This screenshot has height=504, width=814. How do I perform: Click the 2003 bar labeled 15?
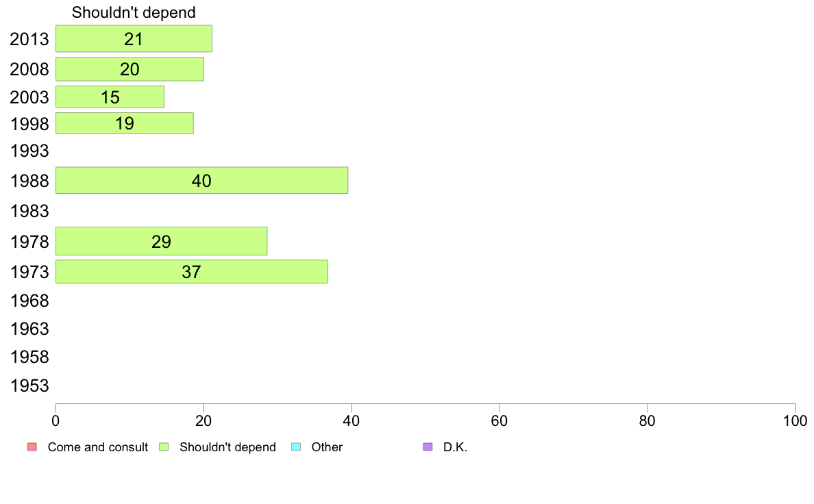coord(110,97)
